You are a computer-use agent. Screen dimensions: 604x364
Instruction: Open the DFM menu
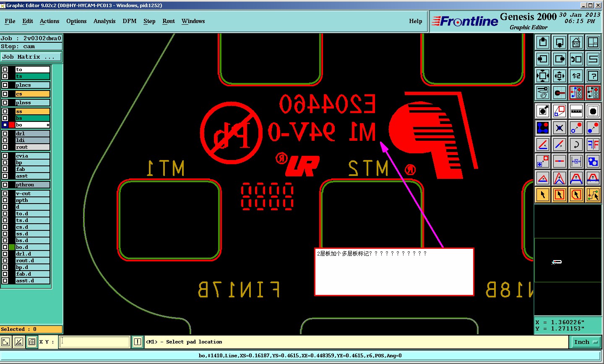click(x=130, y=21)
